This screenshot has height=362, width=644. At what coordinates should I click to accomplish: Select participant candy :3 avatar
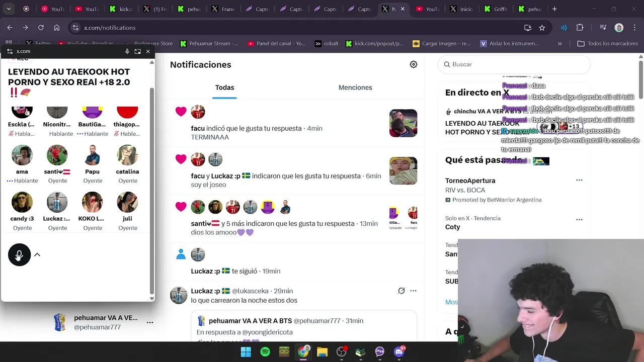[x=22, y=202]
